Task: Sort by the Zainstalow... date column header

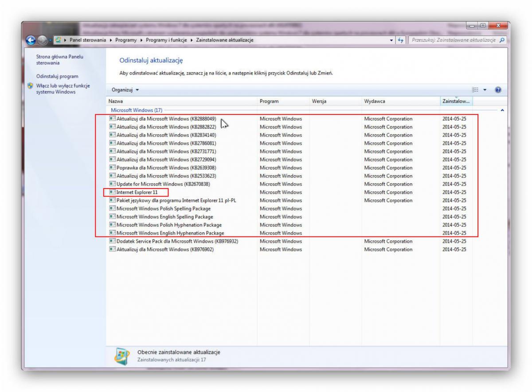Action: 457,102
